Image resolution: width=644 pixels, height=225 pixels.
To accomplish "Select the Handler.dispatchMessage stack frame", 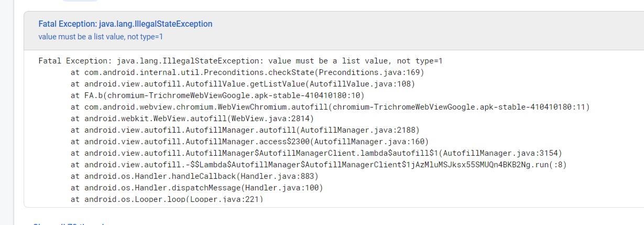I will point(197,188).
